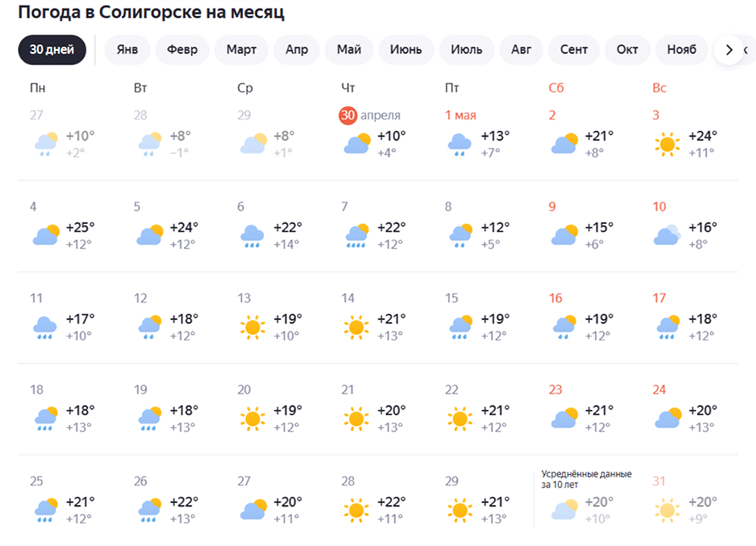Click the sunny icon for May 3

667,144
